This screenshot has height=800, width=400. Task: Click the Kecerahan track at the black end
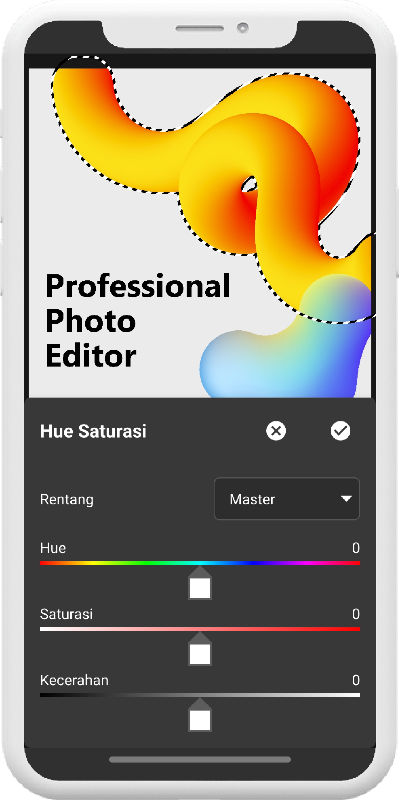(46, 695)
